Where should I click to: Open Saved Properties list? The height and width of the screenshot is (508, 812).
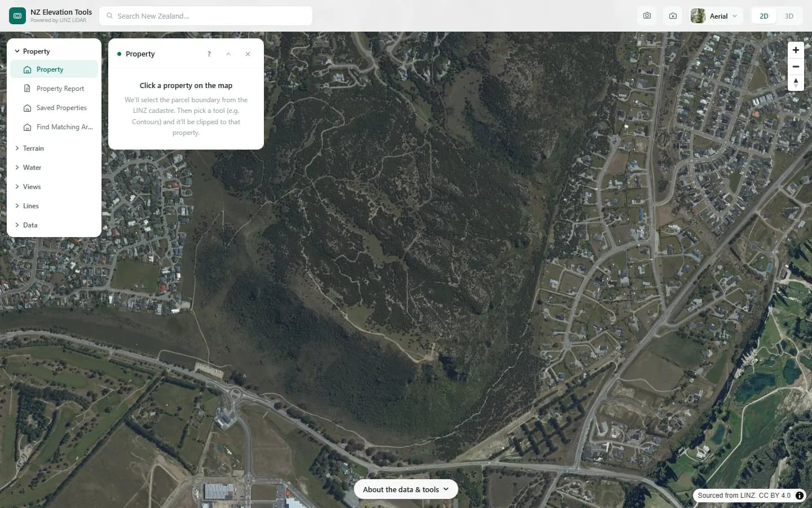click(x=54, y=108)
